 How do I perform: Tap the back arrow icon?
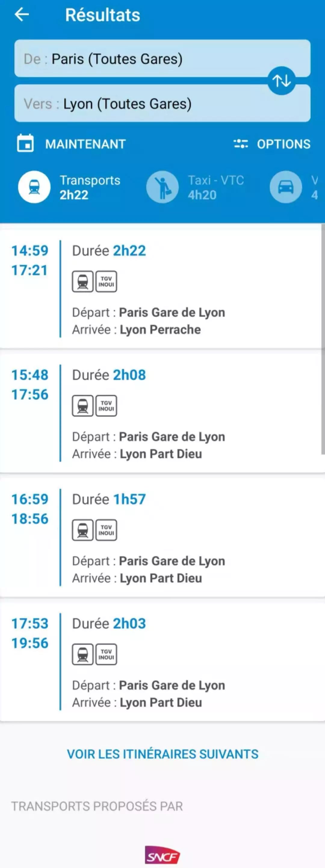pos(22,15)
